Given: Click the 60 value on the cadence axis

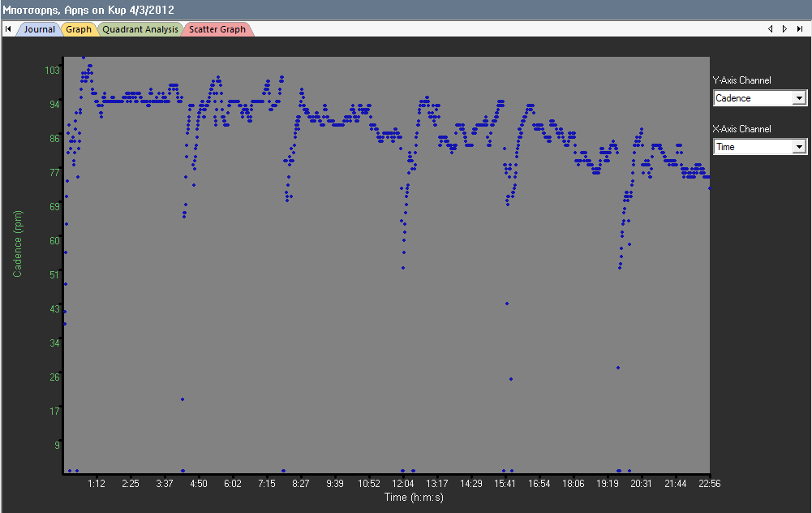Looking at the screenshot, I should [x=54, y=240].
